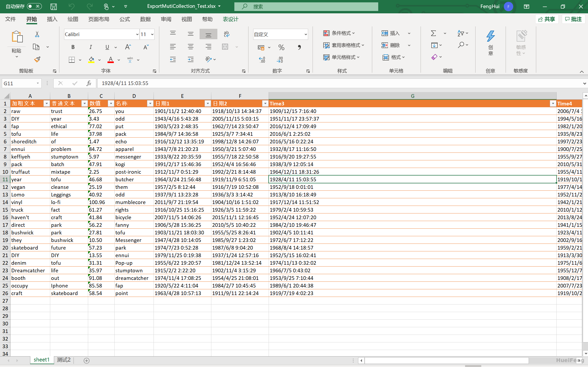588x367 pixels.
Task: Toggle Bottom Align highlighted button
Action: [x=208, y=34]
